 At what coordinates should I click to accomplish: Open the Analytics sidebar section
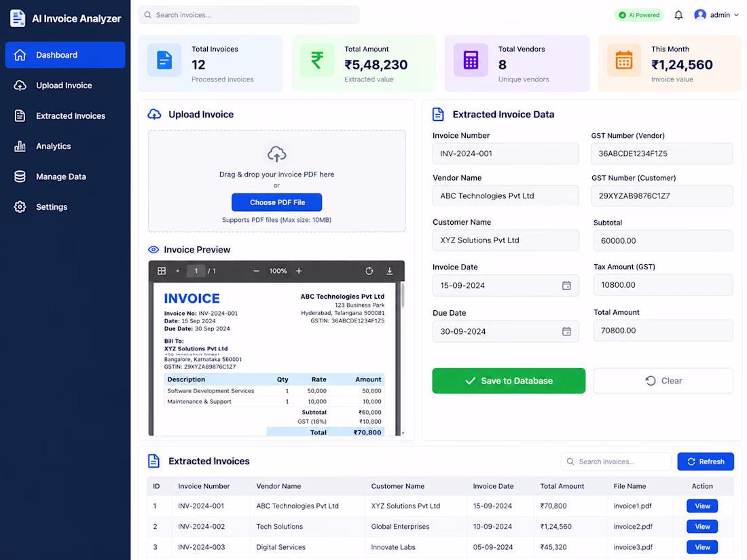coord(65,146)
